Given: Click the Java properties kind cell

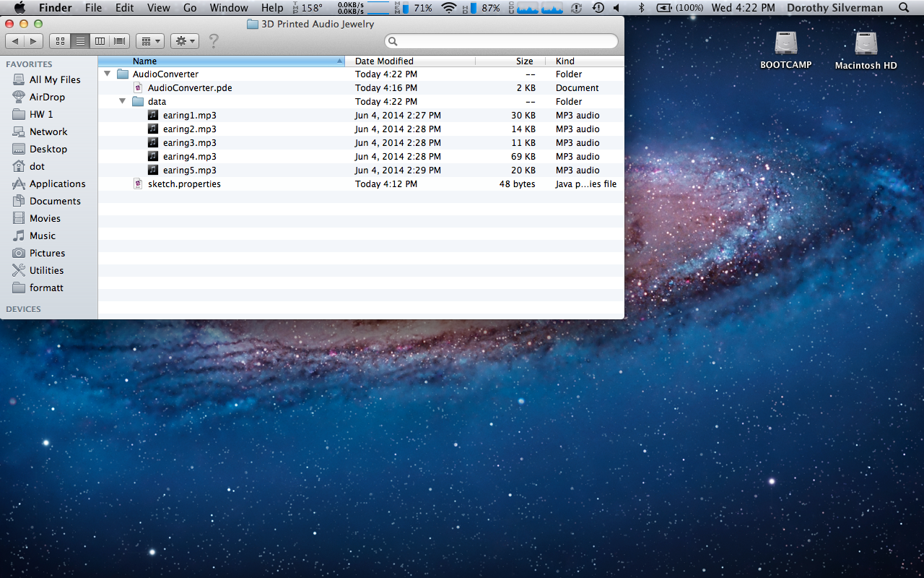Looking at the screenshot, I should (586, 184).
